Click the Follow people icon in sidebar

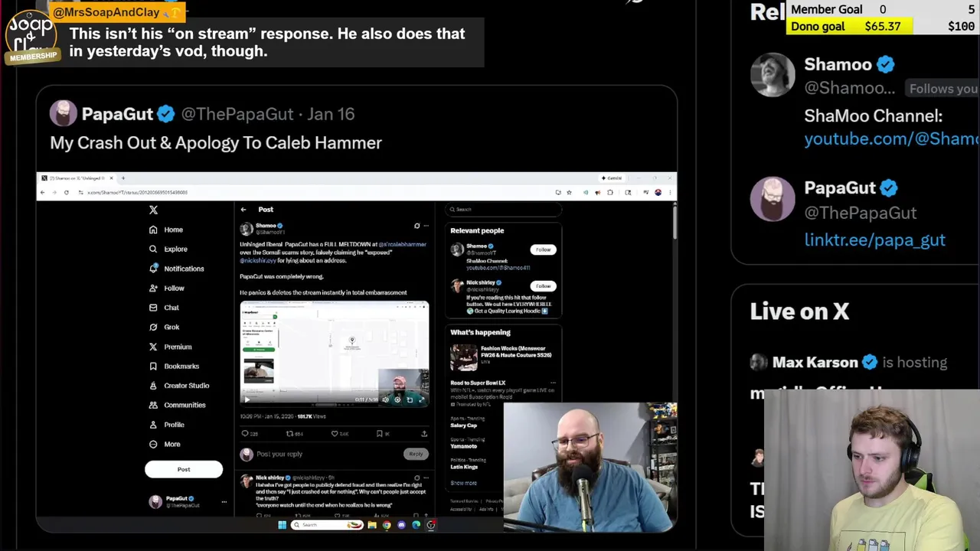tap(153, 288)
